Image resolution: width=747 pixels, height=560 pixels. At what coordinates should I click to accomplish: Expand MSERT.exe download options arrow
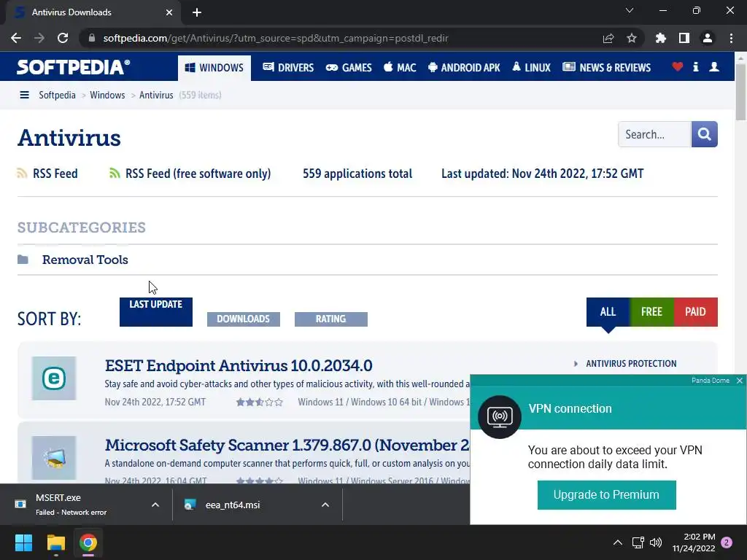155,505
